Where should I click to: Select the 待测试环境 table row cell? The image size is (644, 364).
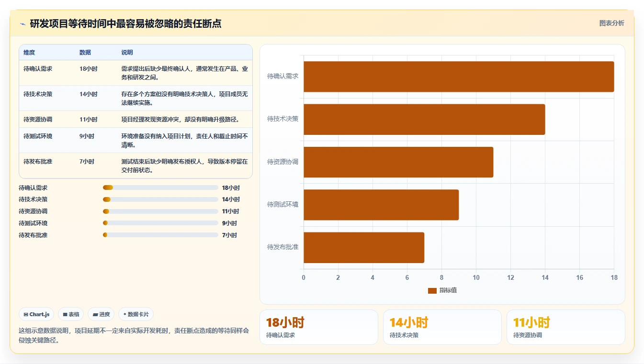click(x=38, y=136)
